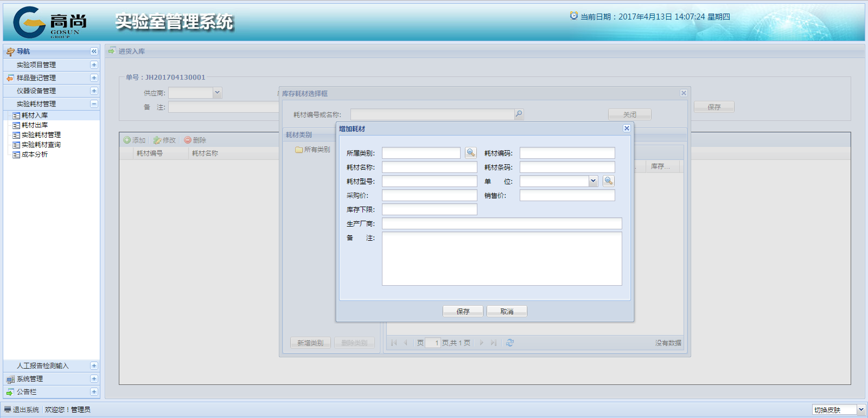This screenshot has height=418, width=868.
Task: Open the 单位 dropdown list
Action: tap(593, 181)
